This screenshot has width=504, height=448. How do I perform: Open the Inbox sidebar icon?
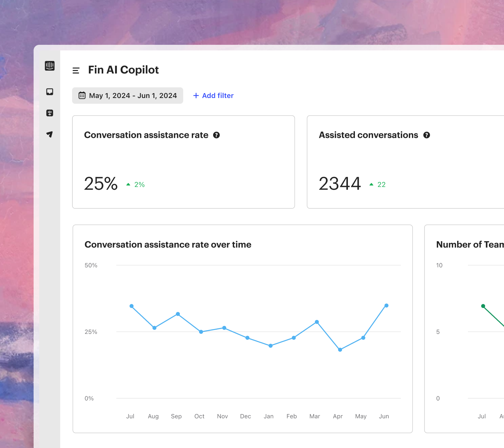(50, 92)
